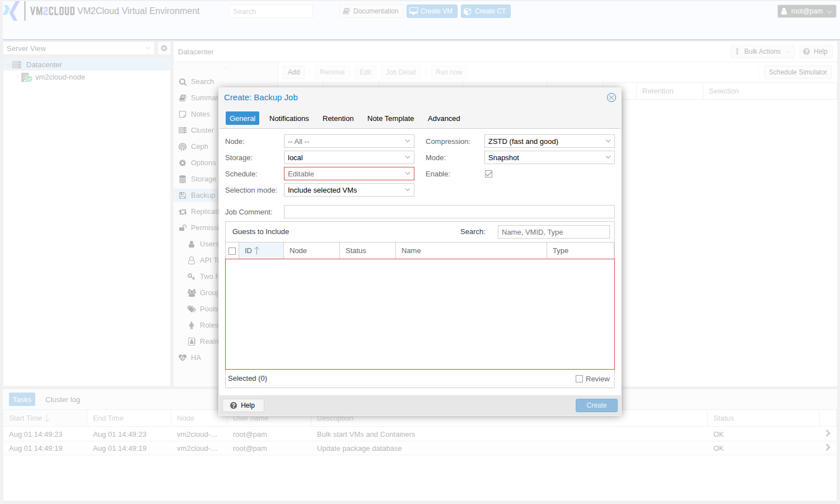The width and height of the screenshot is (840, 504).
Task: Select the Backup floppy icon
Action: tap(183, 195)
